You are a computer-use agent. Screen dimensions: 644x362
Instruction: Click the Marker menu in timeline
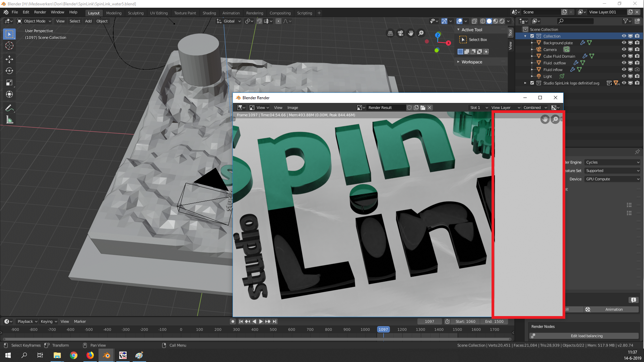(80, 321)
